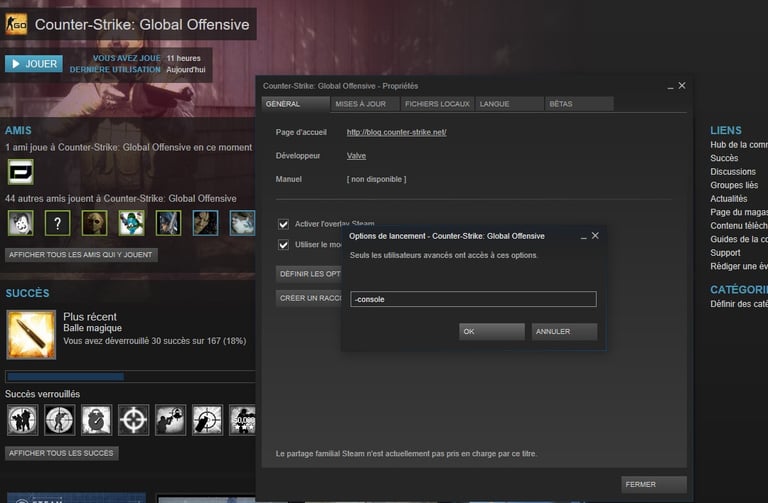The width and height of the screenshot is (768, 503).
Task: Open the dark-haired woman friend avatar
Action: coord(205,223)
